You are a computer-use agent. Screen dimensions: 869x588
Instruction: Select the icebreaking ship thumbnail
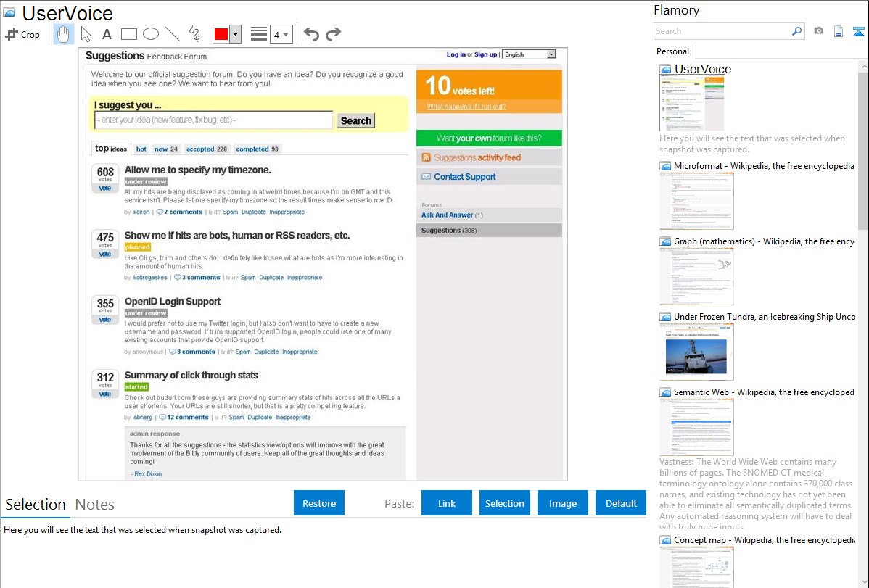pyautogui.click(x=696, y=352)
